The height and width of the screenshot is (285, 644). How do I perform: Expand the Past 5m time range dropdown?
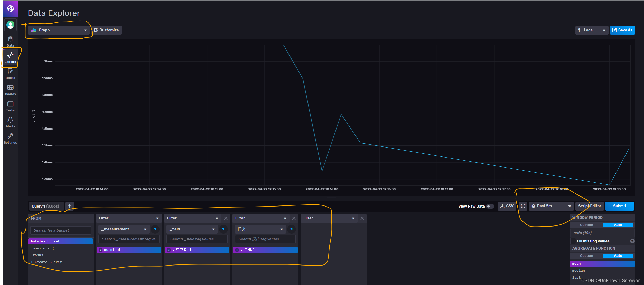[x=551, y=206]
